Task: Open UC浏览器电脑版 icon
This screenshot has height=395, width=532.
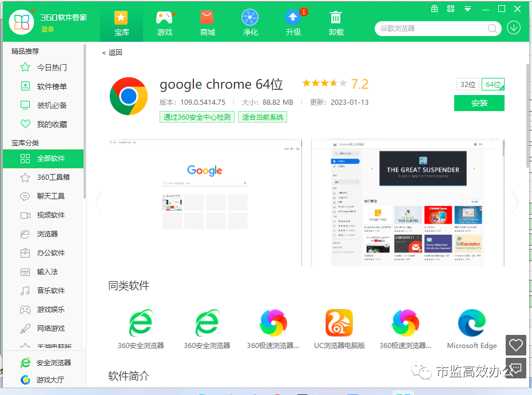Action: tap(339, 323)
